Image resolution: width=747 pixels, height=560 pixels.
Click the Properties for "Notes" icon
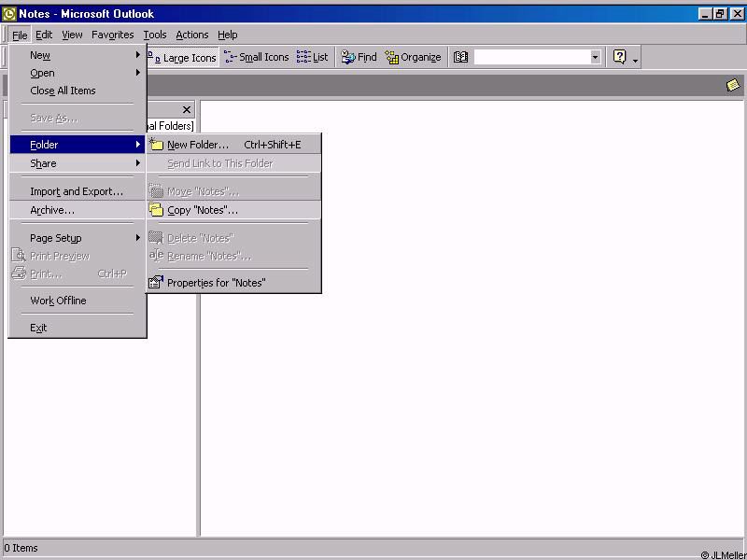click(x=156, y=283)
